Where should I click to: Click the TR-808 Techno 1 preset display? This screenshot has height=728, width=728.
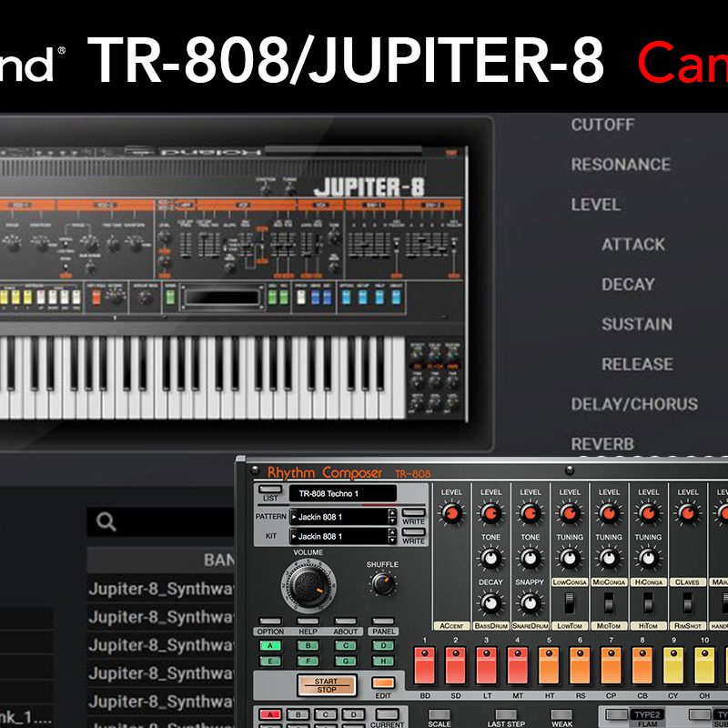343,493
